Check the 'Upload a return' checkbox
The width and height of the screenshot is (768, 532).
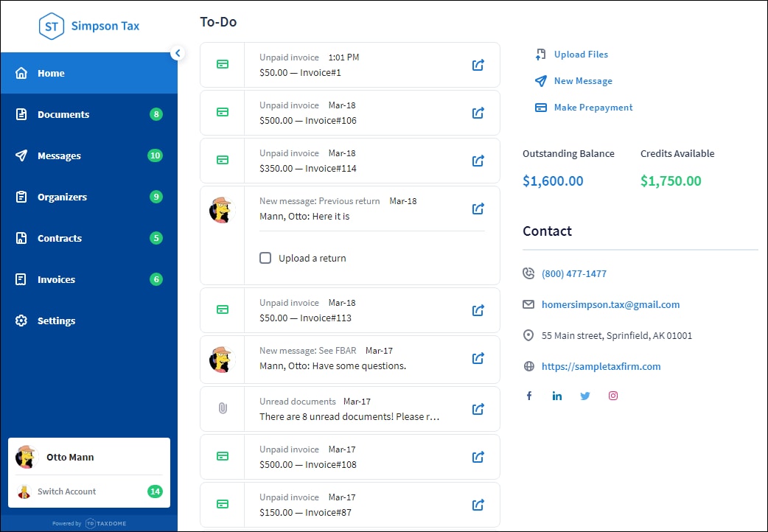click(265, 258)
